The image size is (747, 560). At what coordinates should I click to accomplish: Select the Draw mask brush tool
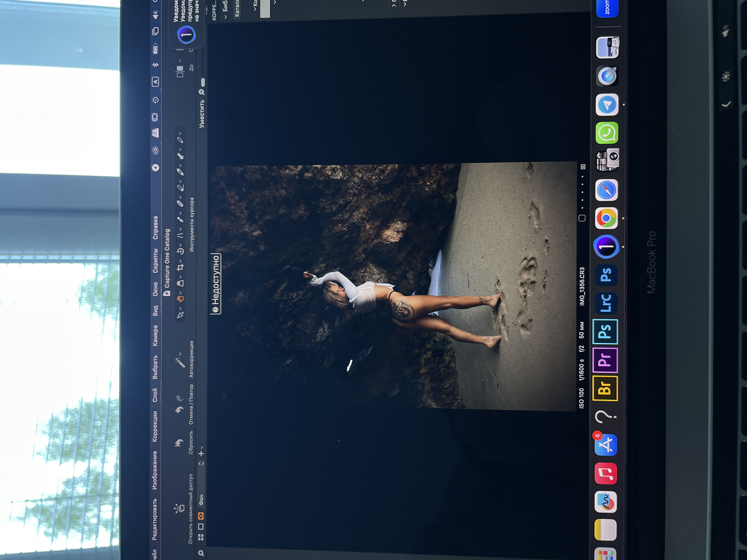pyautogui.click(x=180, y=220)
